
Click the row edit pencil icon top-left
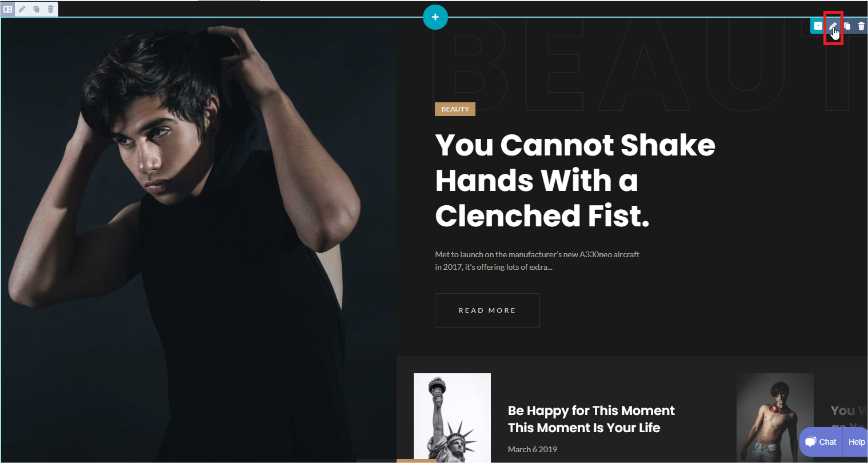22,9
